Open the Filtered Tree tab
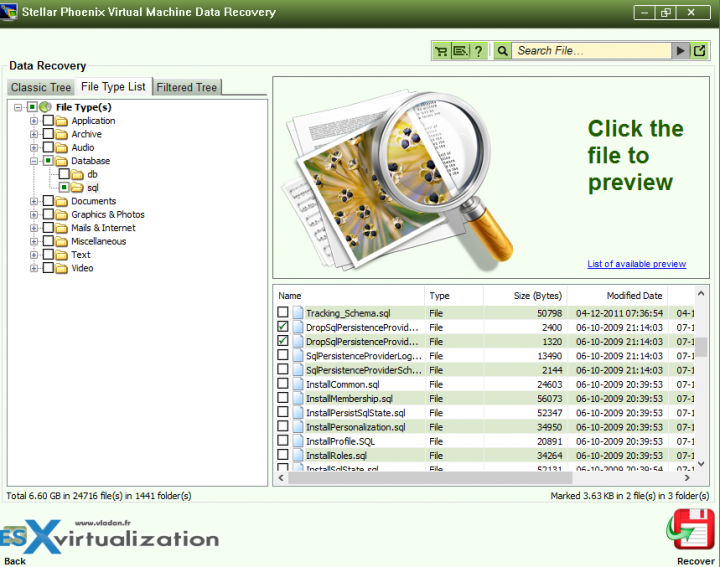Screen dimensions: 720x567 pos(186,87)
